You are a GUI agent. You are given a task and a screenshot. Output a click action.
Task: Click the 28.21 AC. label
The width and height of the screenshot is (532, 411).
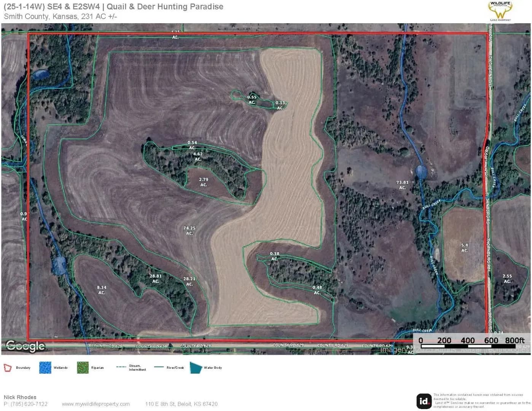189,281
